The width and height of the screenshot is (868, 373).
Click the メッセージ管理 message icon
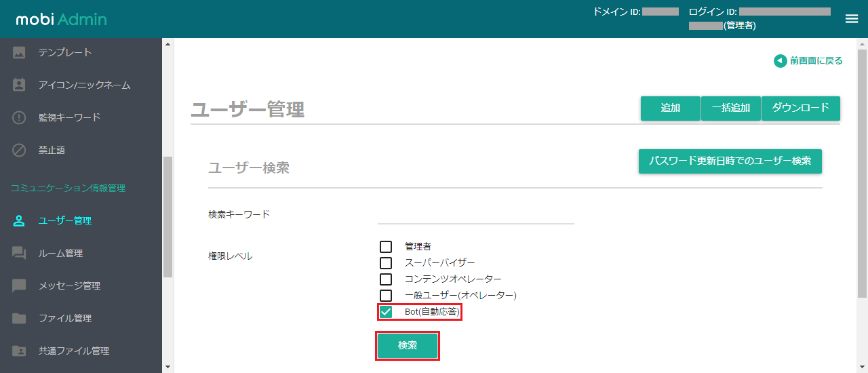coord(19,286)
